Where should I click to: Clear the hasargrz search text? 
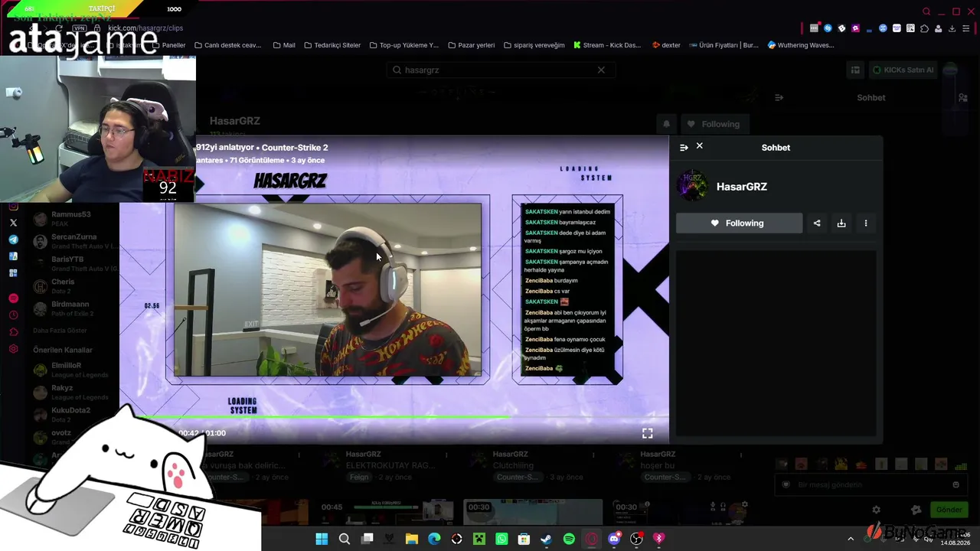[601, 70]
